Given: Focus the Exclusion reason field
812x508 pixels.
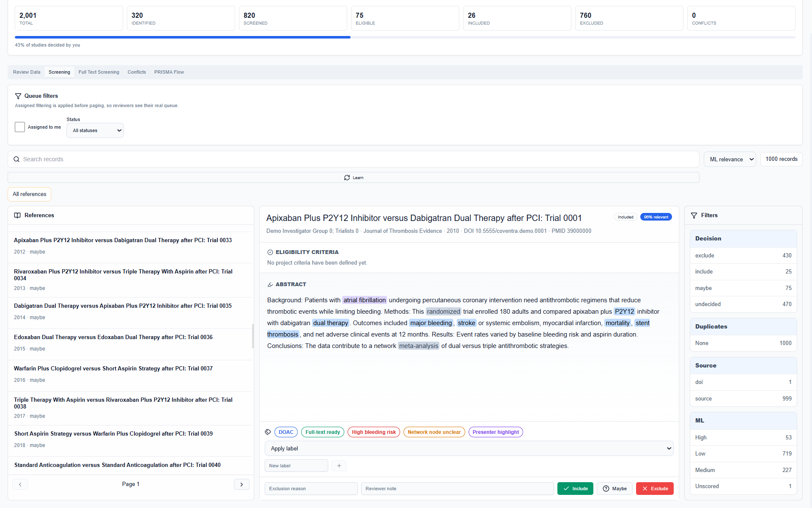Looking at the screenshot, I should (311, 489).
